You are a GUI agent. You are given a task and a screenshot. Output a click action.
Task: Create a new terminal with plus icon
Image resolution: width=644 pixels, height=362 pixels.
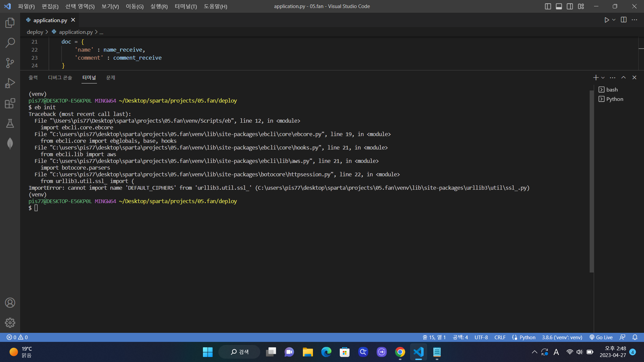click(596, 78)
